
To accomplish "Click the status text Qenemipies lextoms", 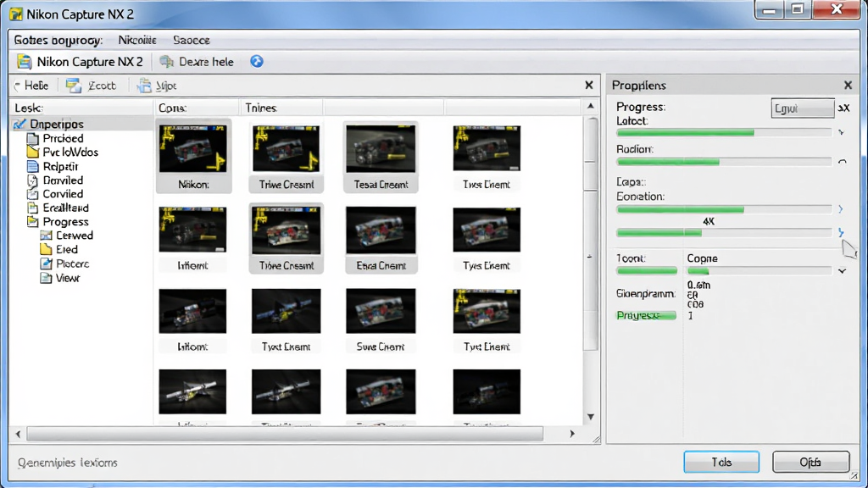I will point(68,463).
